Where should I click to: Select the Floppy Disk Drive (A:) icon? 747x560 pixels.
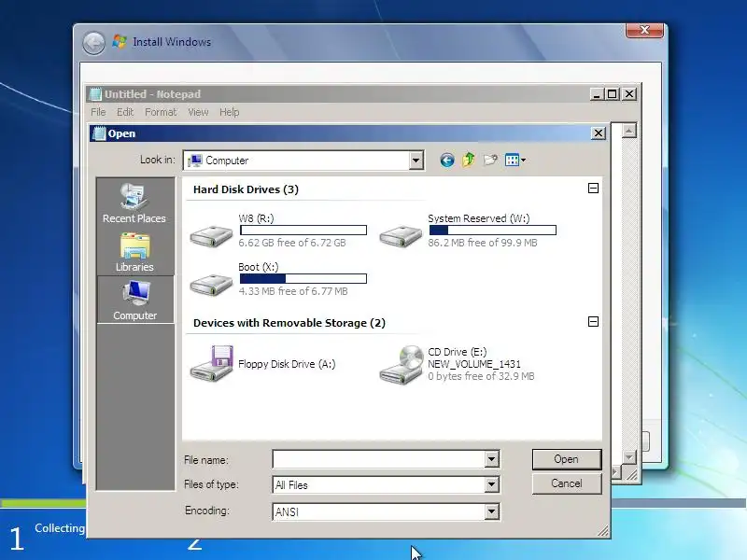(212, 364)
